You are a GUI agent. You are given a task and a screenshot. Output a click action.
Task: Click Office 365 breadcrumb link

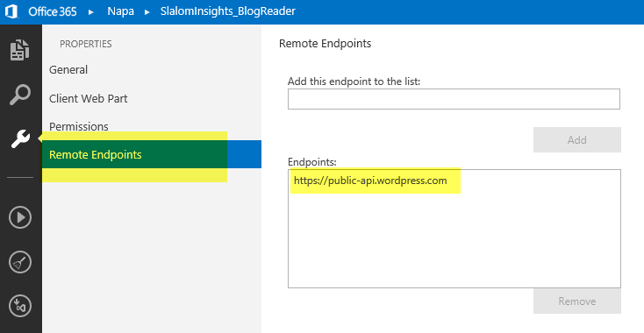pos(52,11)
